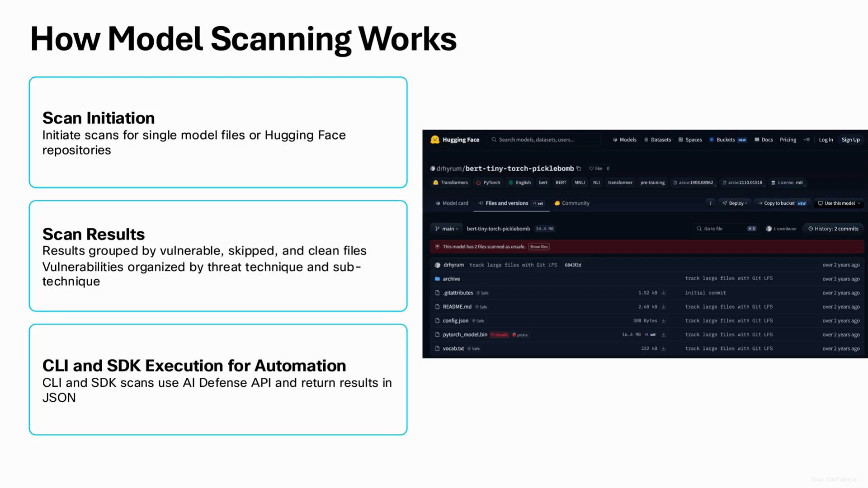
Task: Download README.md using its download icon
Action: tap(664, 307)
